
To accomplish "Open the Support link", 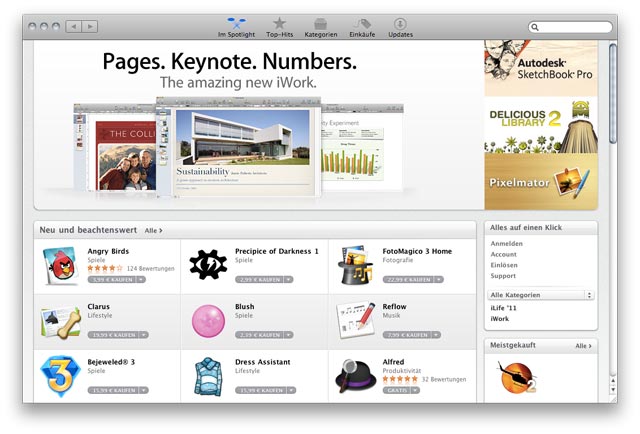I will [503, 276].
